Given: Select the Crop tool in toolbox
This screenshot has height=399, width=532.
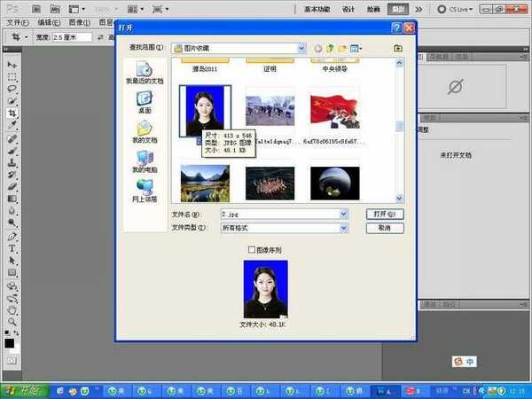Looking at the screenshot, I should point(12,114).
